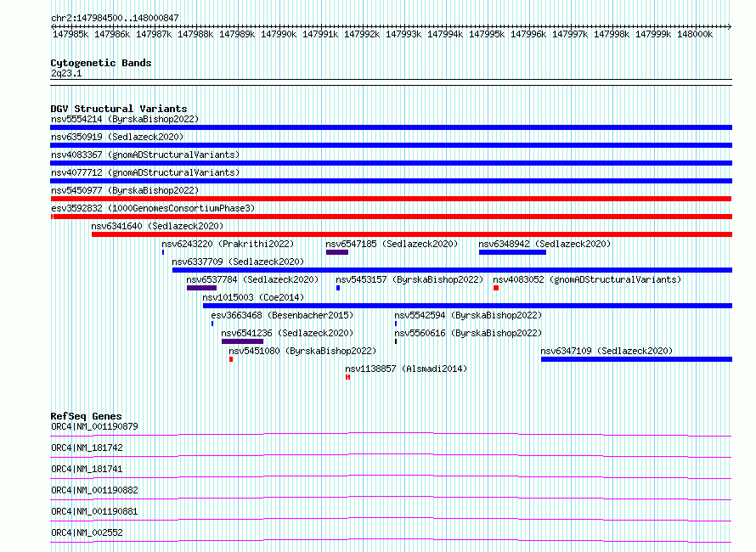756x552 pixels.
Task: Select red square under nsv5451080
Action: click(x=231, y=359)
